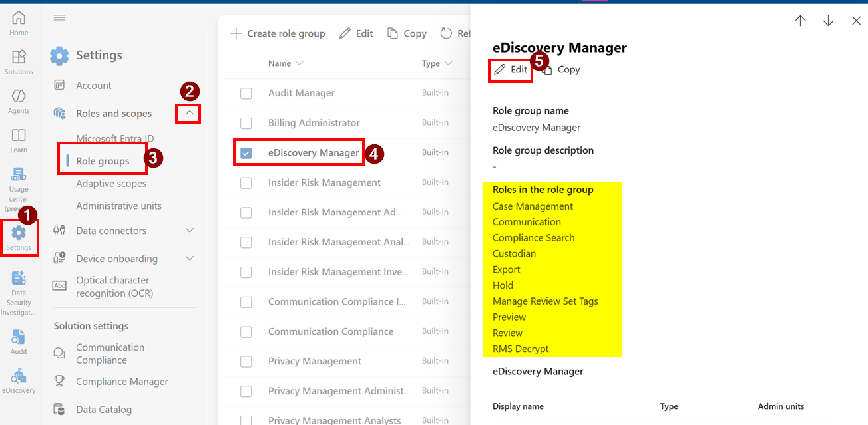Open Audit solution icon
The image size is (868, 425).
point(19,337)
